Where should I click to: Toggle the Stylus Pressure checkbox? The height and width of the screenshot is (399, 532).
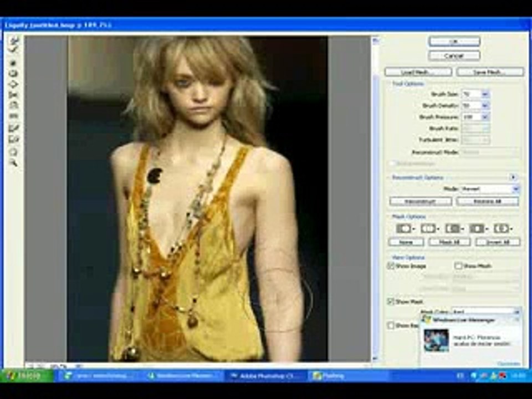pyautogui.click(x=392, y=163)
